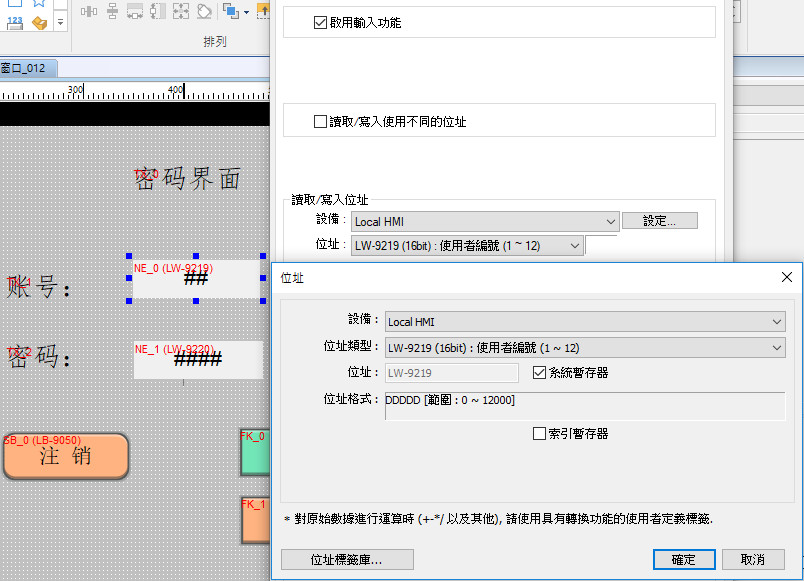Select the make same height icon

tap(158, 12)
